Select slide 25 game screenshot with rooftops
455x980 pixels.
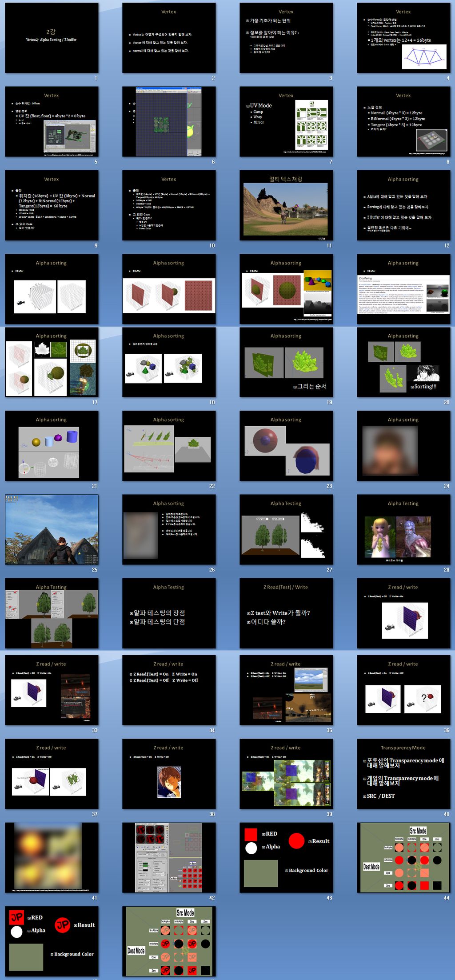[x=52, y=530]
